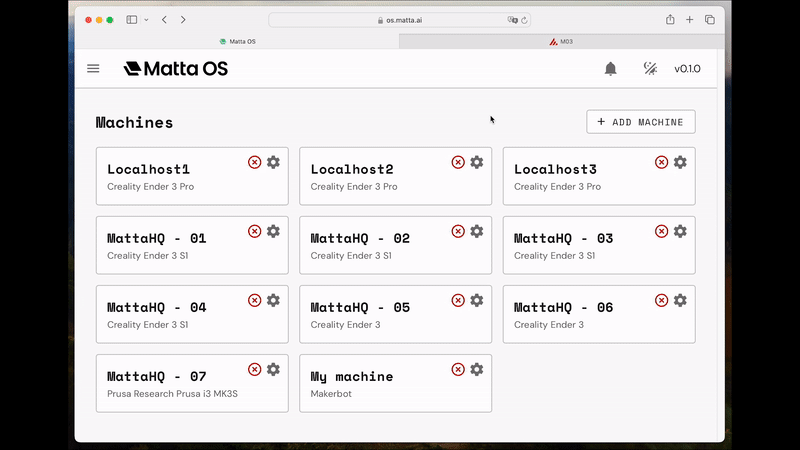Viewport: 800px width, 450px height.
Task: Expand the Safari sidebar dropdown chevron
Action: [x=147, y=20]
